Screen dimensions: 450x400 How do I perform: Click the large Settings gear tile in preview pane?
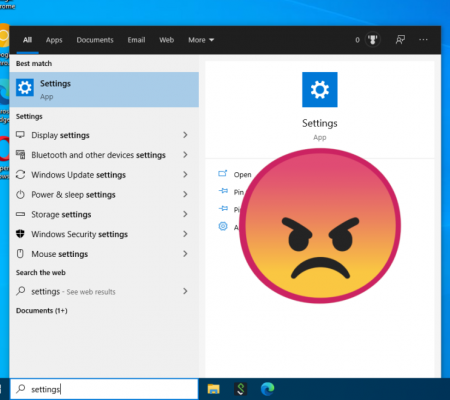tap(320, 90)
